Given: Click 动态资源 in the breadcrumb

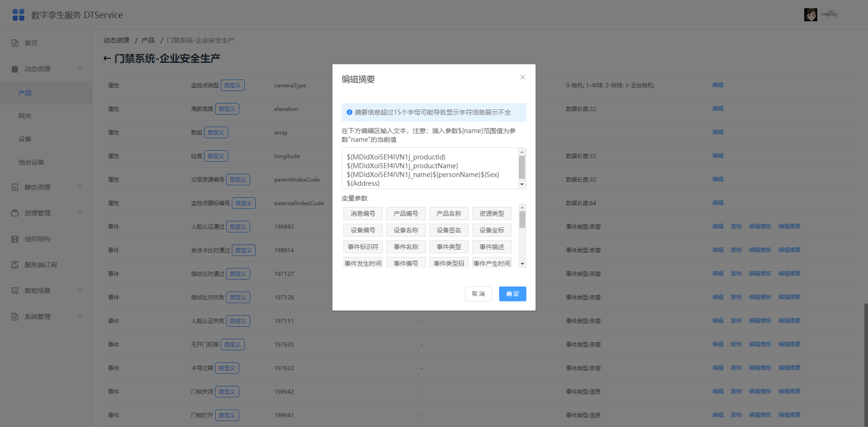Looking at the screenshot, I should [x=116, y=40].
